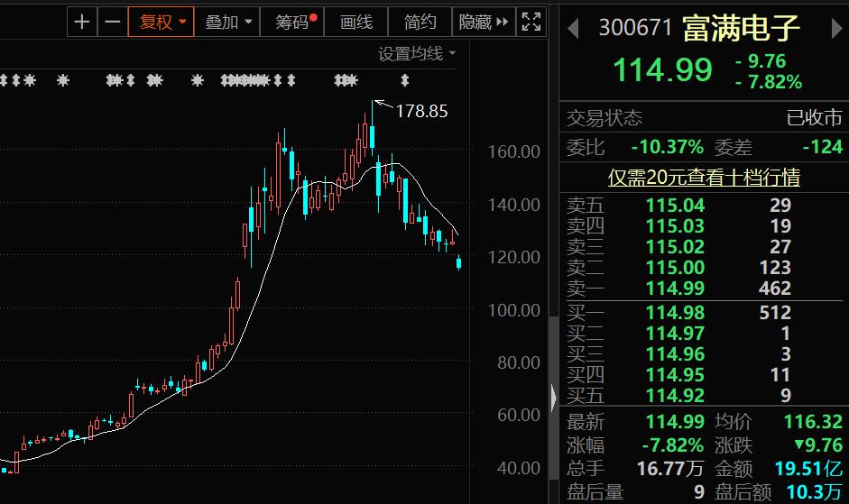Click the 160.00 price axis label
The height and width of the screenshot is (504, 849).
point(513,151)
